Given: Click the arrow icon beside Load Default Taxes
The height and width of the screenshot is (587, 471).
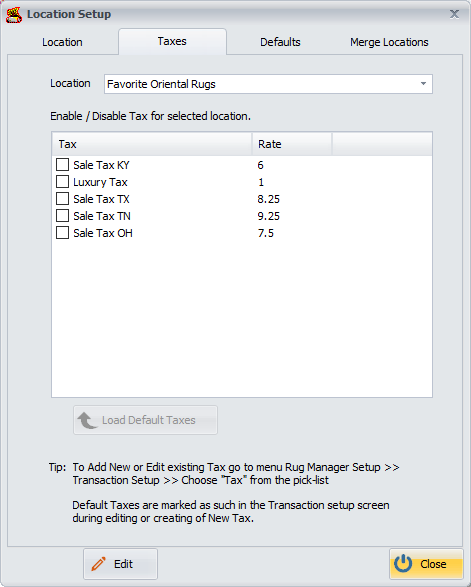Looking at the screenshot, I should click(x=87, y=420).
